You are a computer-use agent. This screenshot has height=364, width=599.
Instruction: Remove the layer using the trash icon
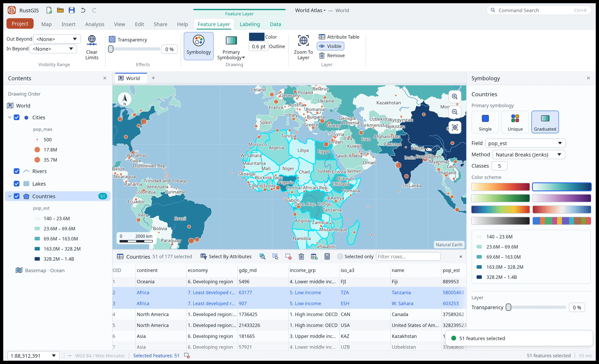[x=332, y=56]
